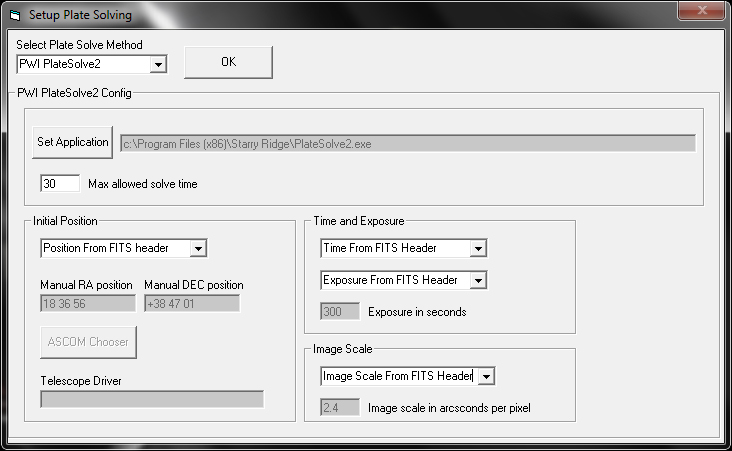
Task: Click the 'Max allowed solve time' label
Action: tap(143, 184)
